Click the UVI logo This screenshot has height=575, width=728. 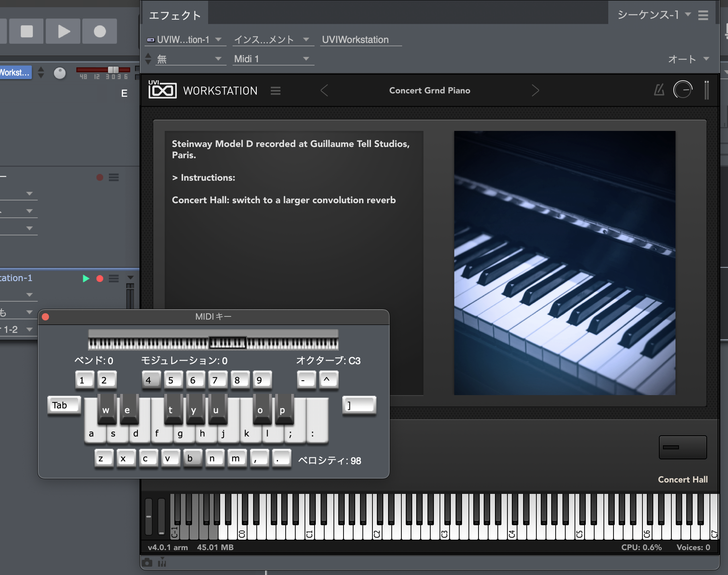162,89
